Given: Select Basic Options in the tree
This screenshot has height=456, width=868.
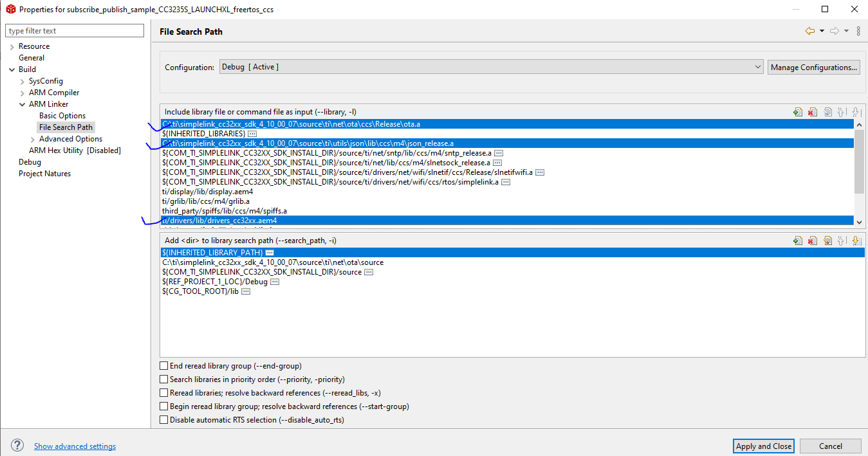Looking at the screenshot, I should [x=62, y=116].
